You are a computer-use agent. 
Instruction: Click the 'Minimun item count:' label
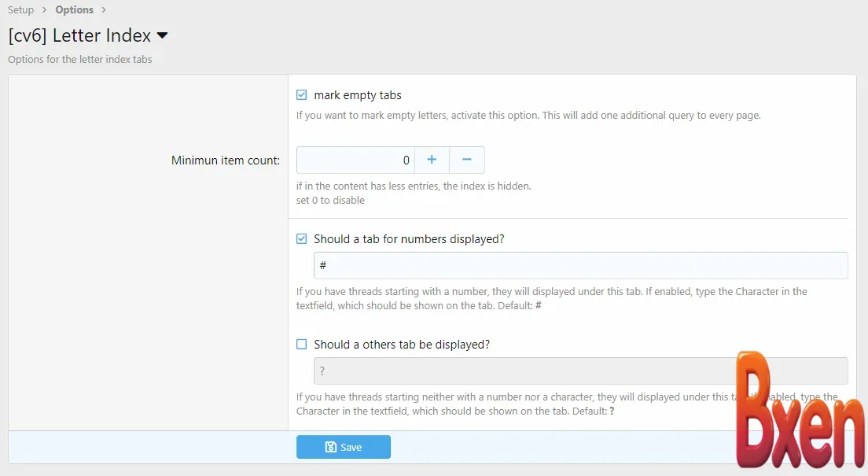(x=226, y=161)
